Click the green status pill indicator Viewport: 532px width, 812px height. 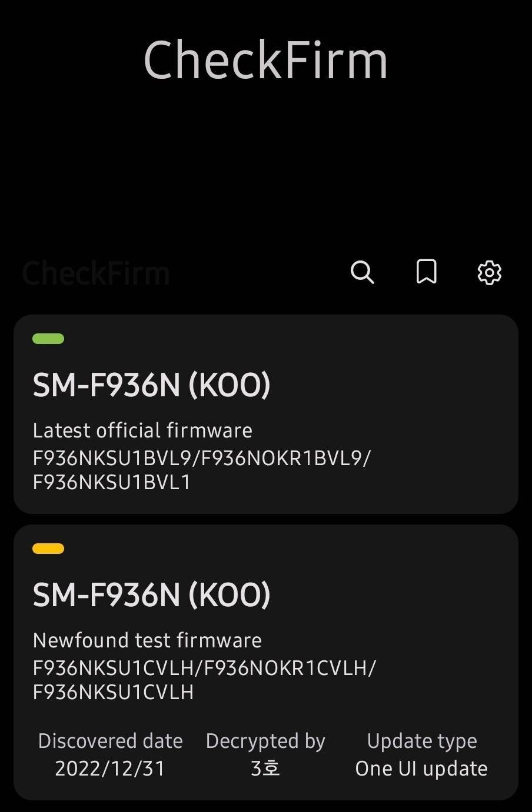pyautogui.click(x=48, y=339)
